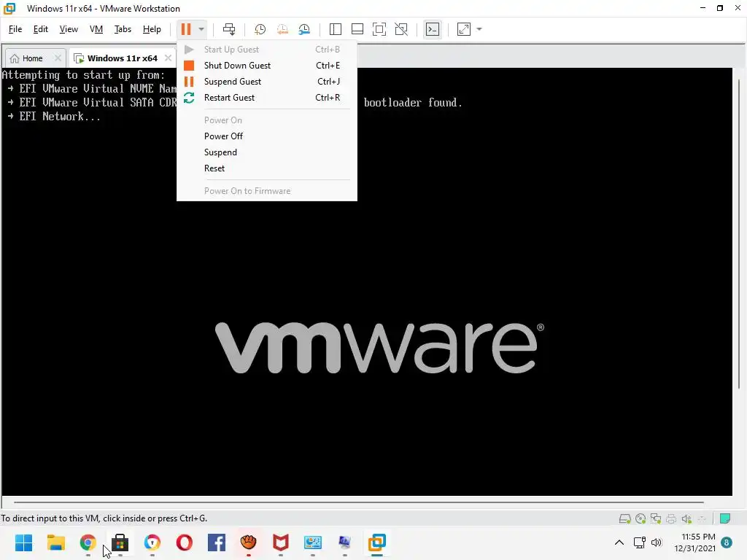Switch to Unity mode icon

401,29
